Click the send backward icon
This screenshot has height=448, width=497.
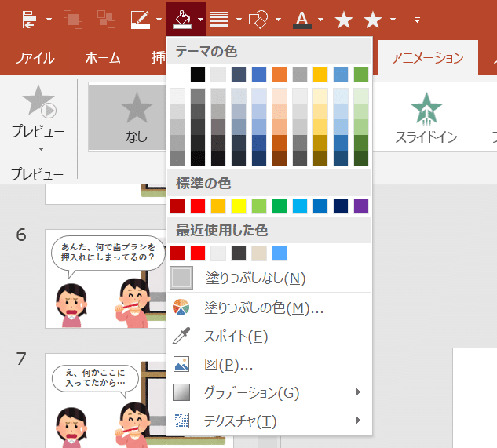pos(106,20)
